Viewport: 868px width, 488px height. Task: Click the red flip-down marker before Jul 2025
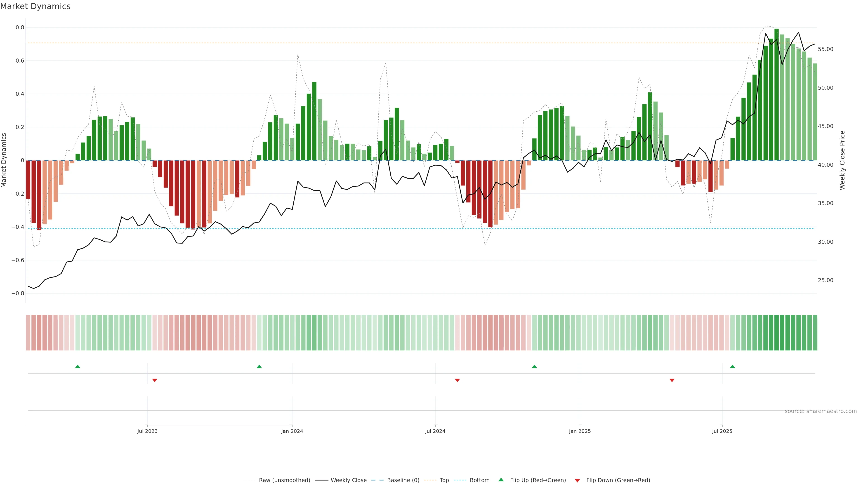click(672, 380)
